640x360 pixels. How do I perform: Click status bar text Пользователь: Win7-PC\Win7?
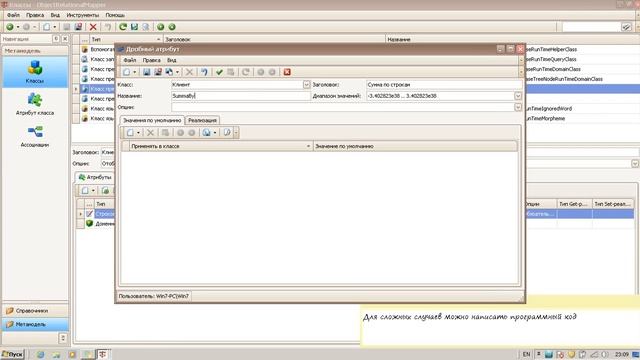[153, 296]
